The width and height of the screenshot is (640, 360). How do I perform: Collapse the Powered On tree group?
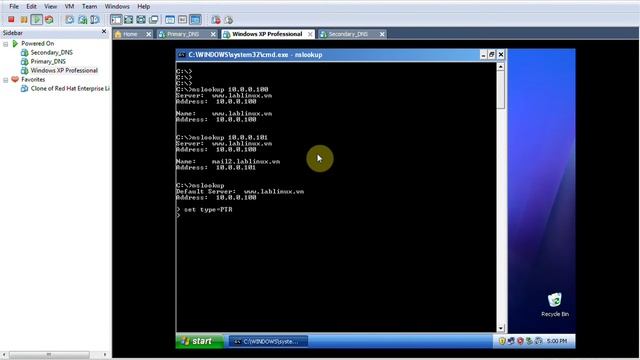[x=6, y=44]
